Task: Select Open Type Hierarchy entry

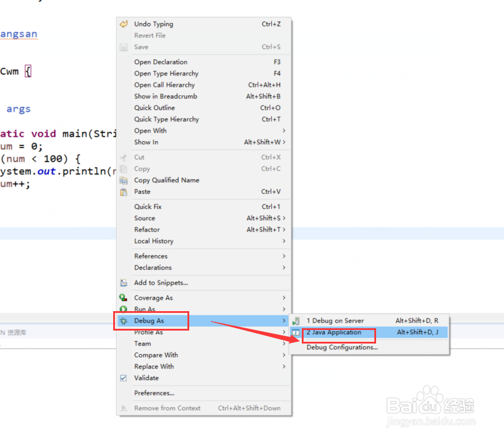Action: 204,74
